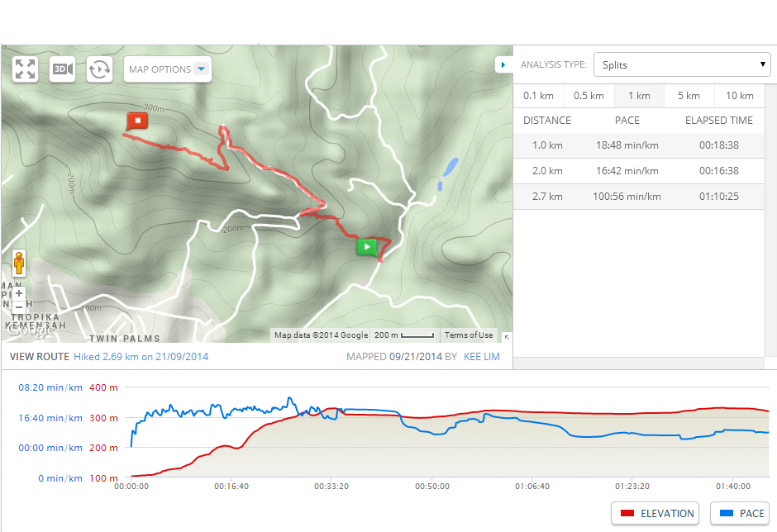Zoom out of the map
The width and height of the screenshot is (777, 532).
(x=18, y=306)
